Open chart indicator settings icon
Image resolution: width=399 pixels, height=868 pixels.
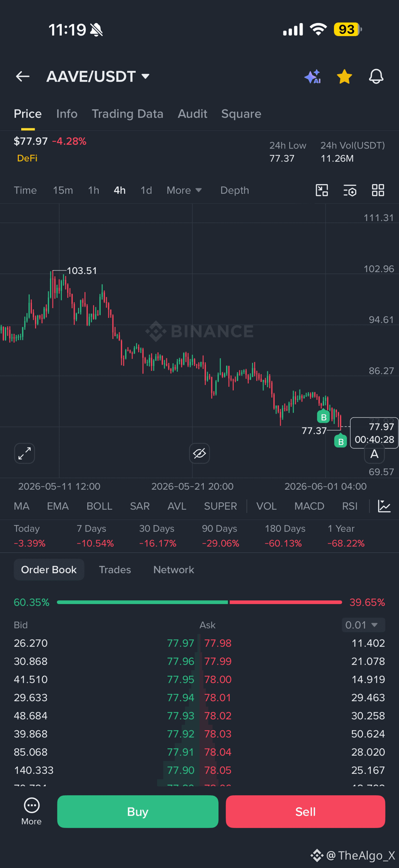350,190
